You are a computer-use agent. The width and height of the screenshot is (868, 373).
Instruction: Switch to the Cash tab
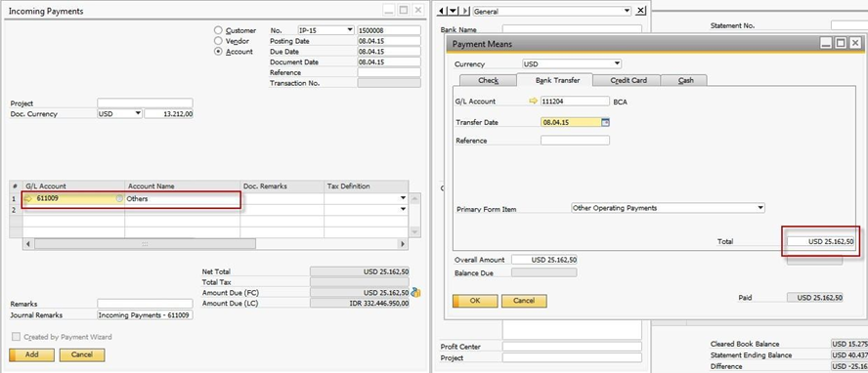point(685,80)
